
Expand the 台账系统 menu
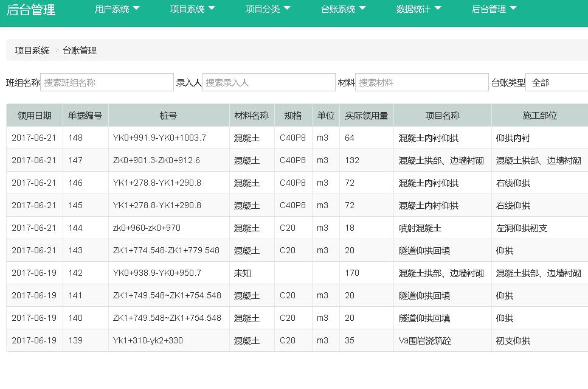coord(343,9)
